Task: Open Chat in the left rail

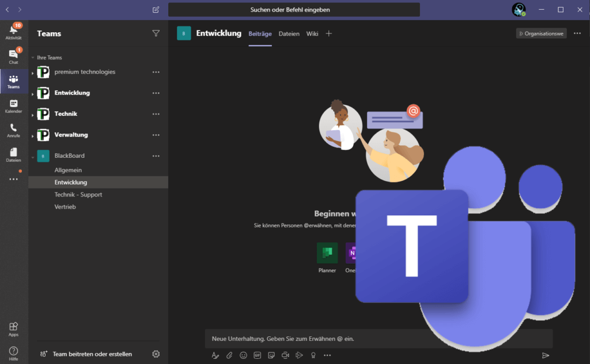Action: pyautogui.click(x=14, y=56)
